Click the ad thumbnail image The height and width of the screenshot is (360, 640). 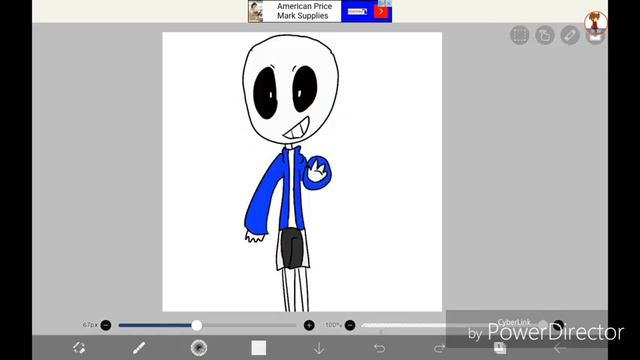click(x=256, y=11)
